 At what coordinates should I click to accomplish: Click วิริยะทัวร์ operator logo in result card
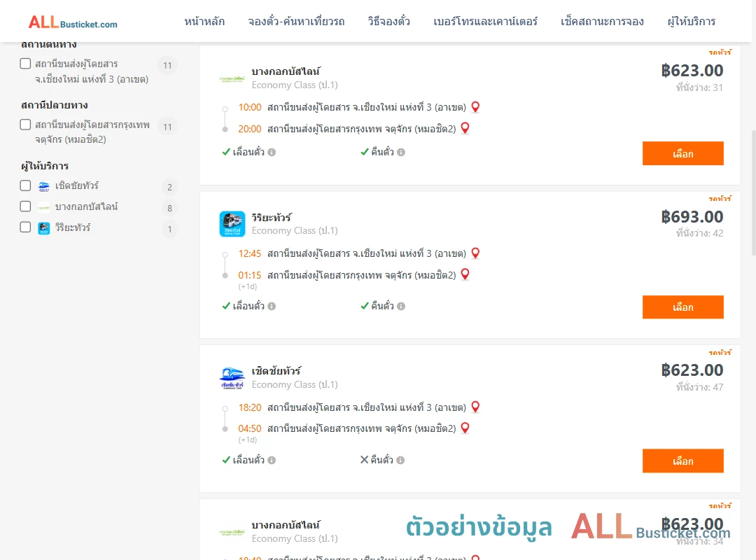click(232, 224)
